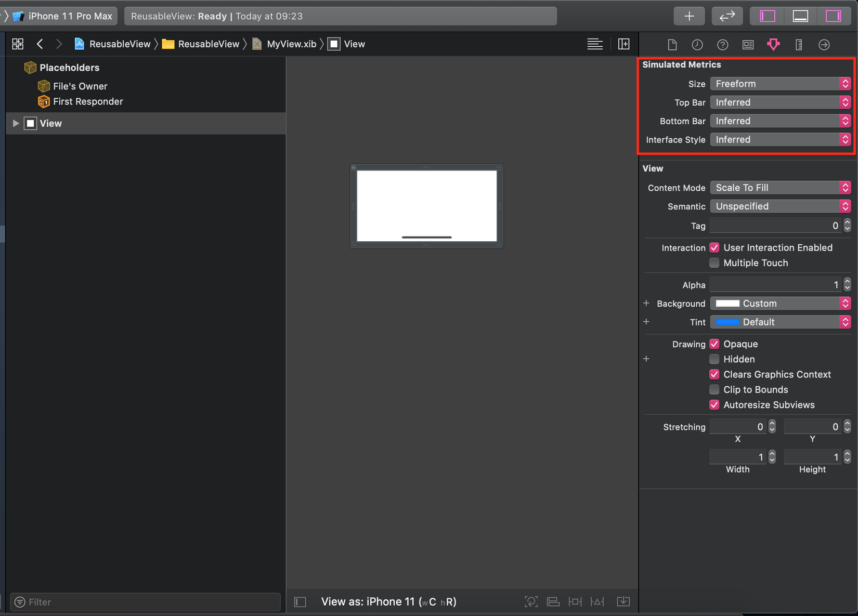
Task: Toggle the document outline sidebar button
Action: [300, 602]
